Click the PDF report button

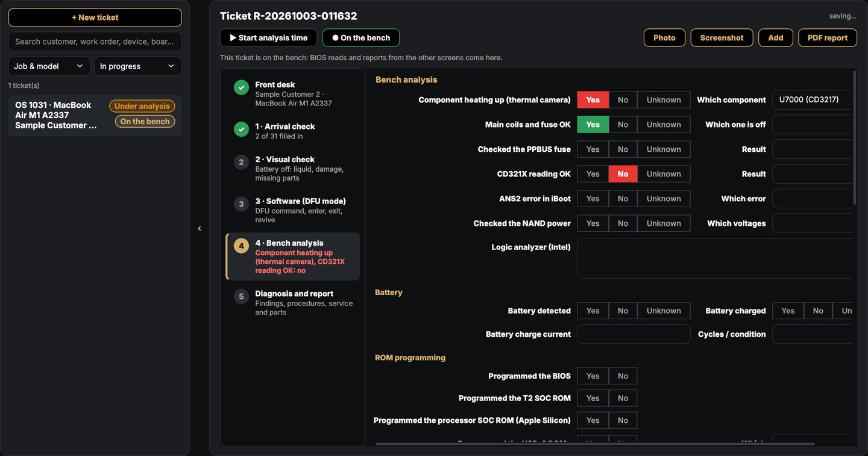828,38
